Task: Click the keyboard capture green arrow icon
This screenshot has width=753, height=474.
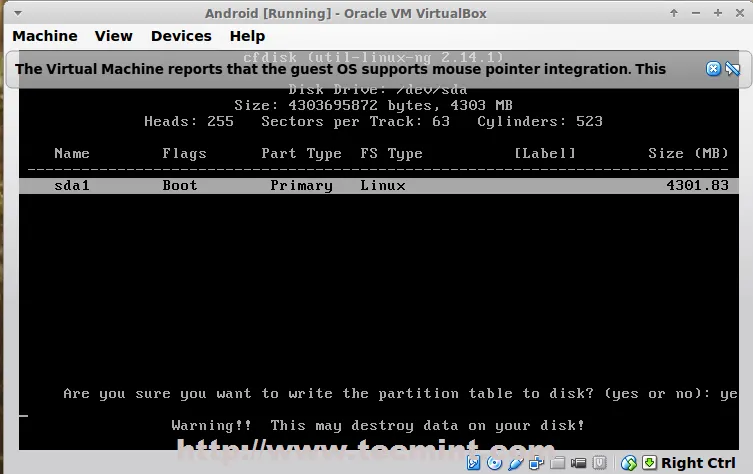Action: tap(649, 463)
